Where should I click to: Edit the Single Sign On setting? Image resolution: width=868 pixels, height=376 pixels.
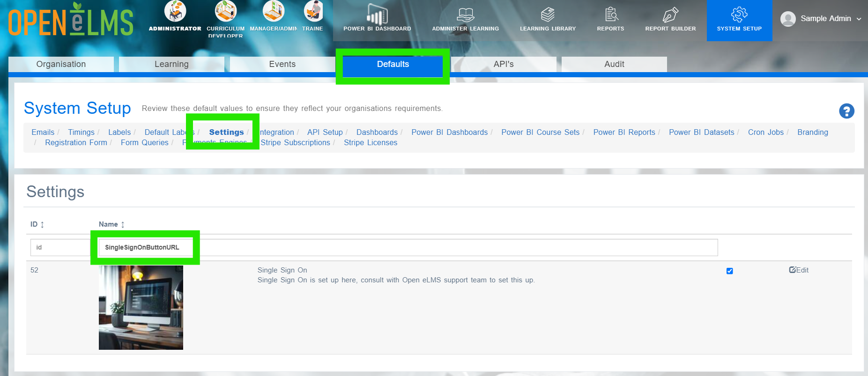[x=799, y=270]
